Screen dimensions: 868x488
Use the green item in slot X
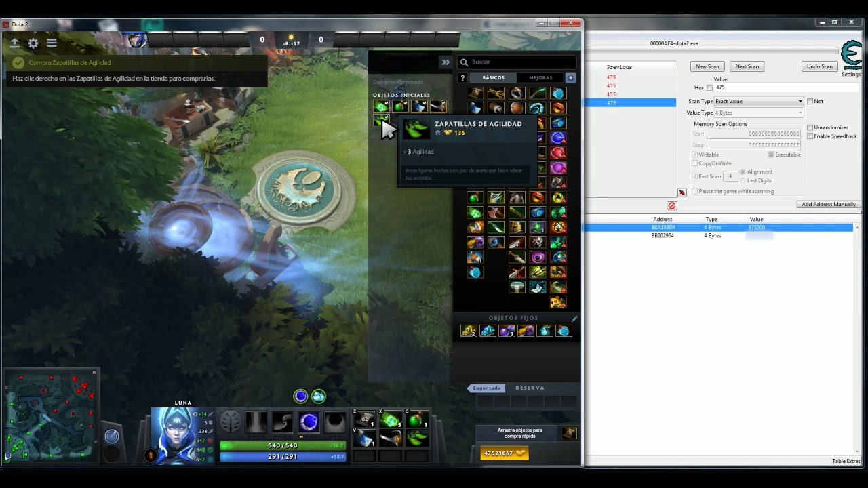390,420
